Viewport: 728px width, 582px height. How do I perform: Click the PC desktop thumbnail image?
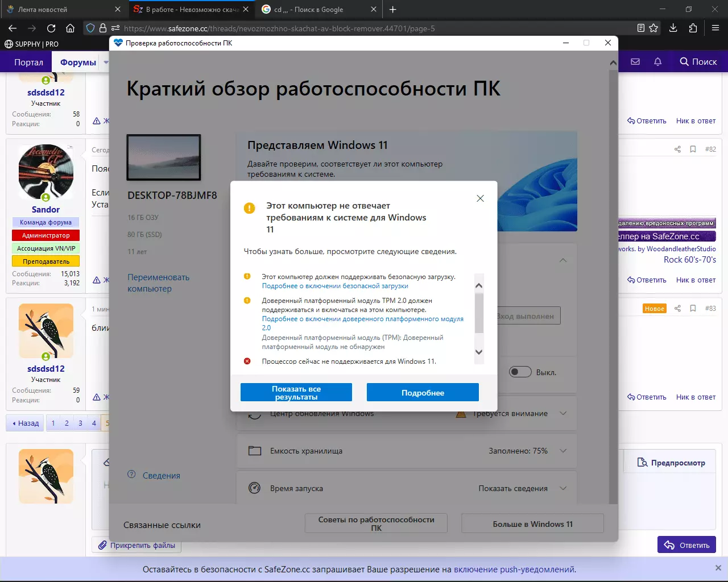[x=164, y=157]
